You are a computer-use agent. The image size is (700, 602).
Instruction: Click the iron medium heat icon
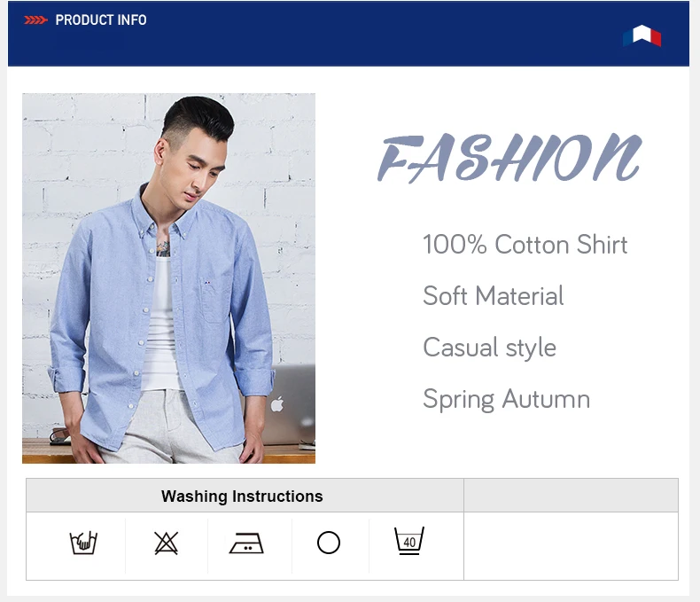[x=246, y=543]
